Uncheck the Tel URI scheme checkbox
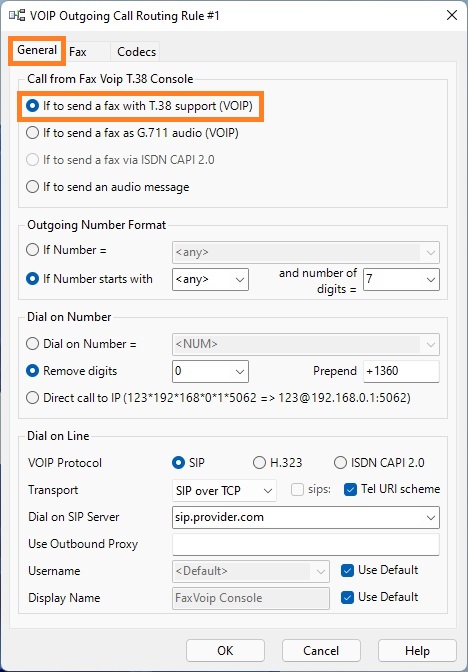 (x=350, y=490)
